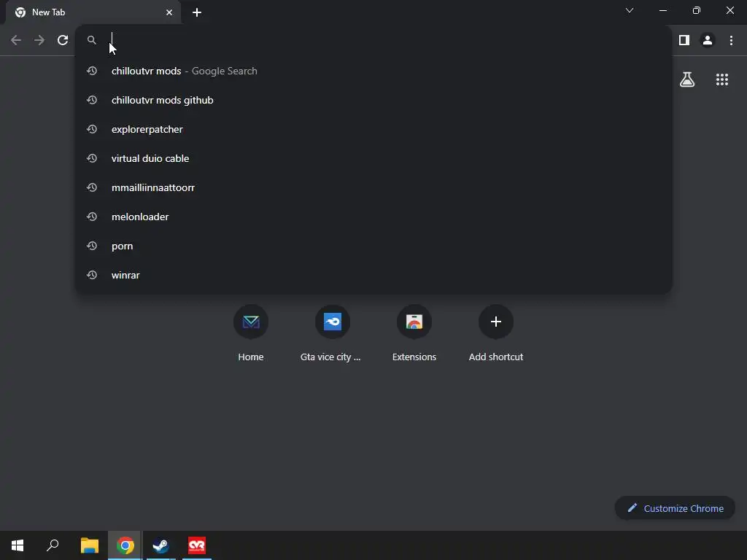This screenshot has width=747, height=560.
Task: Click the Home shortcut label
Action: click(x=251, y=357)
